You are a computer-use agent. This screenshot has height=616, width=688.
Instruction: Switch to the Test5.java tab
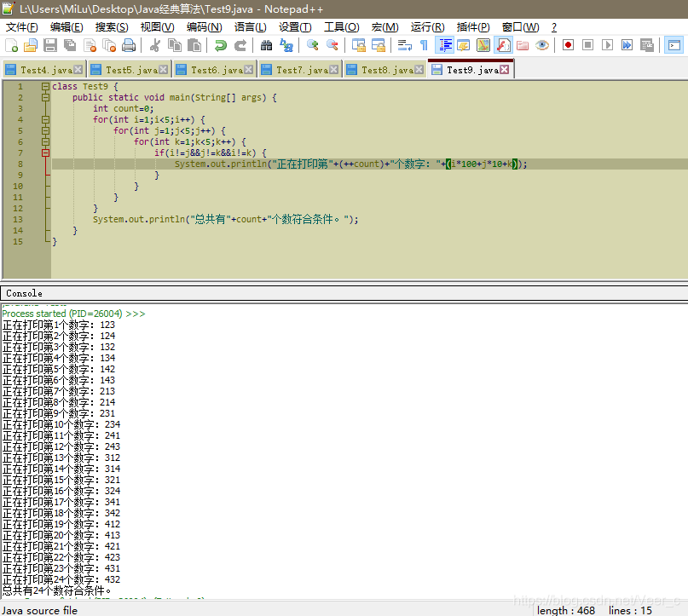(x=129, y=70)
